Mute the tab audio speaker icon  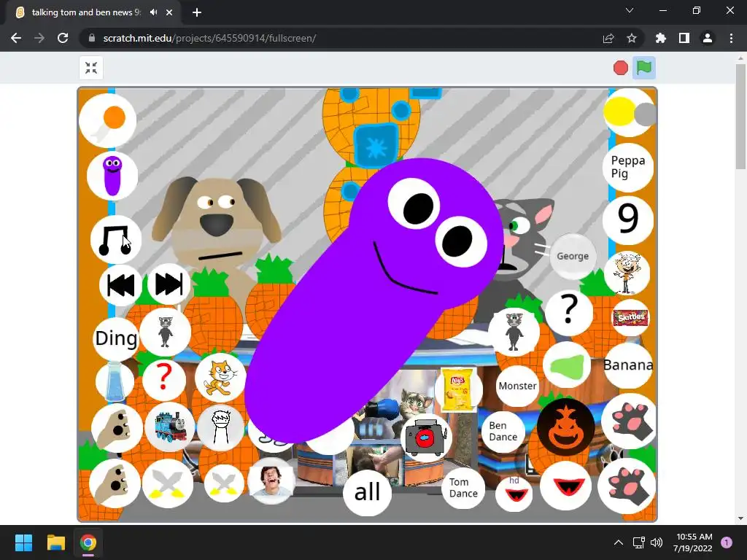point(153,12)
